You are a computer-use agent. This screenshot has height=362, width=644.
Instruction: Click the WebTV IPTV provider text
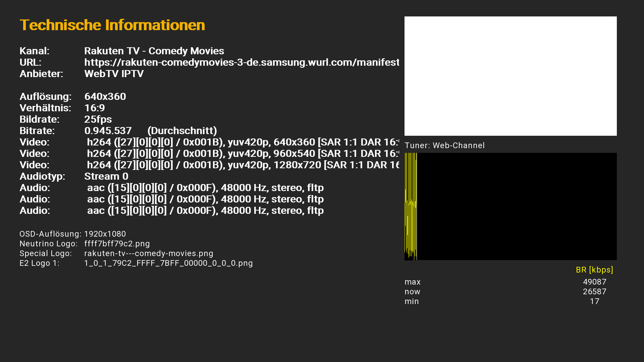point(114,74)
